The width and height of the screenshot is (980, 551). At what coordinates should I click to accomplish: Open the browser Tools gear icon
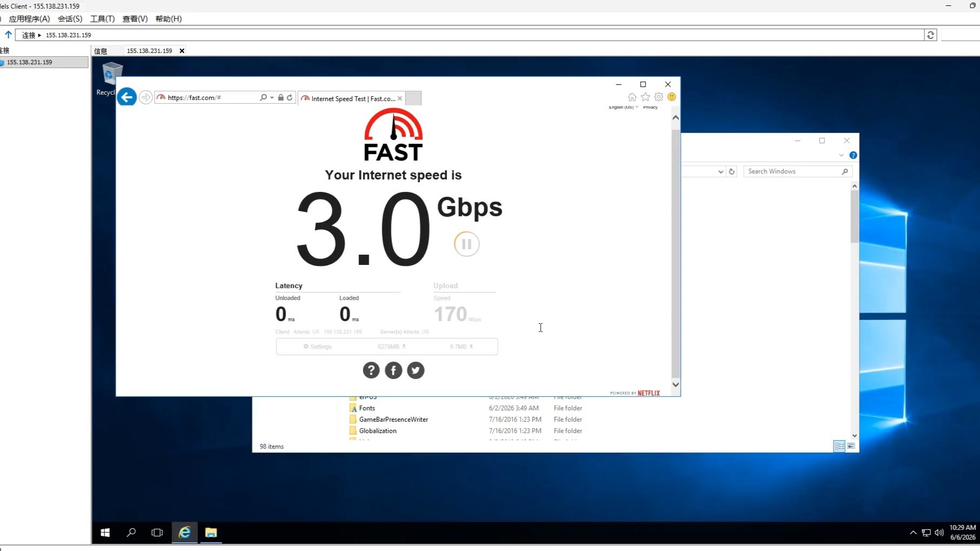click(658, 97)
